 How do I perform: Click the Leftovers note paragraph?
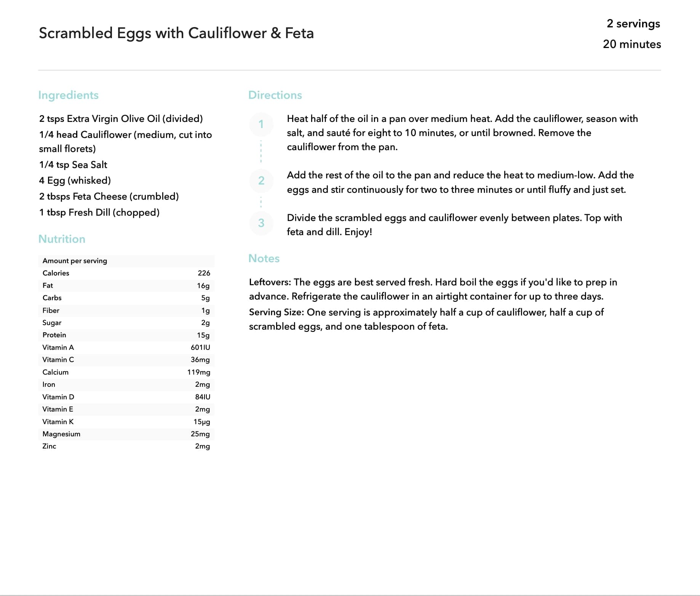433,289
